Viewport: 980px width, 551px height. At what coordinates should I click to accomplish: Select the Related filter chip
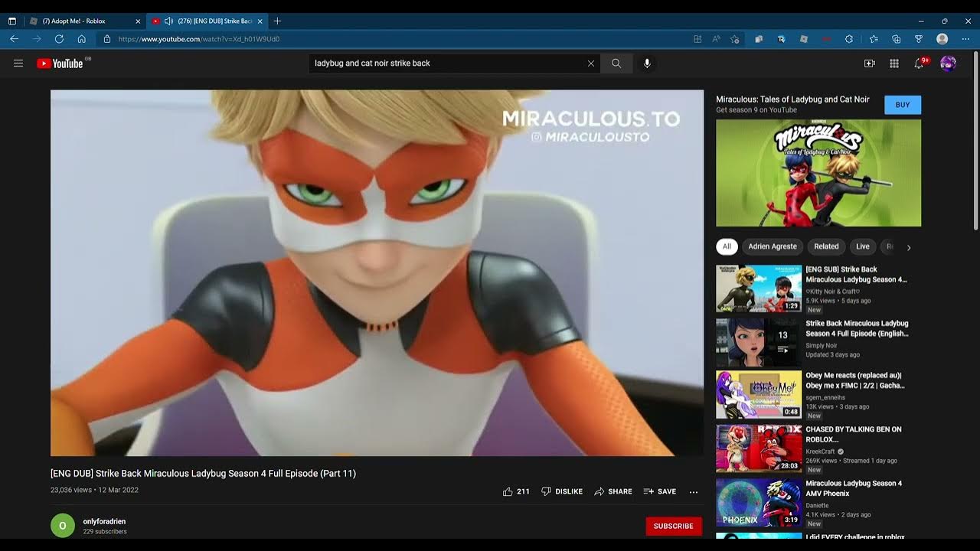(826, 246)
